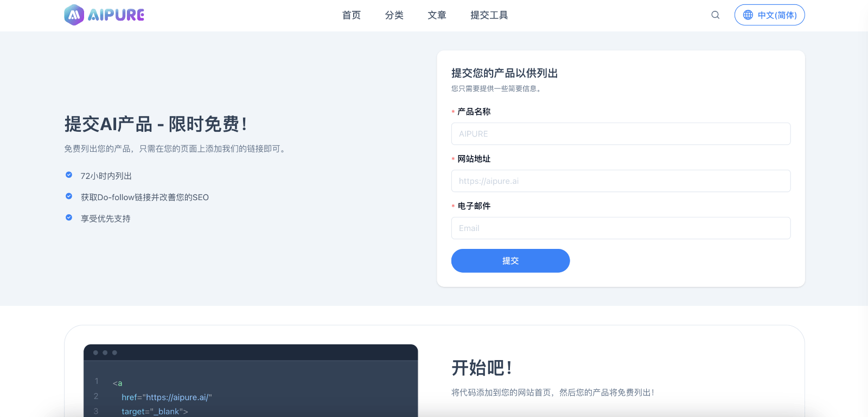Click the AIPURE wordmark text
This screenshot has width=868, height=417.
click(x=116, y=15)
